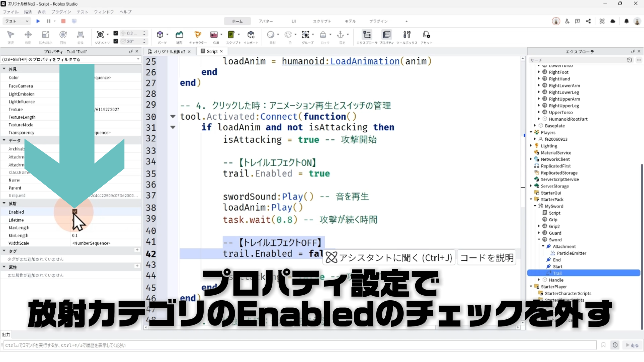Toggle the rotation snap 30° checkbox

pos(116,41)
